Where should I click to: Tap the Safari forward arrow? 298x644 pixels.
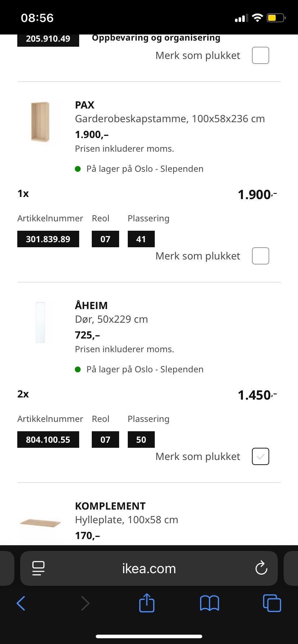(85, 603)
